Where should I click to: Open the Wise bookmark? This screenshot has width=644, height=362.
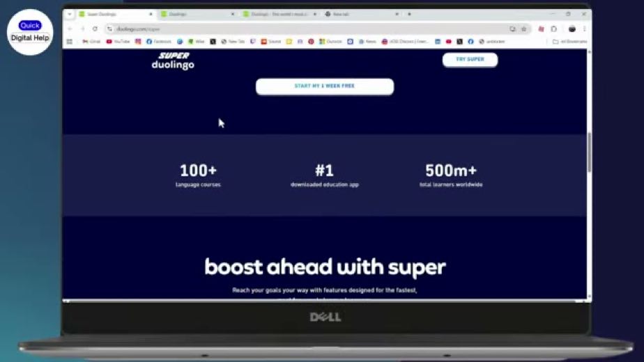(197, 42)
